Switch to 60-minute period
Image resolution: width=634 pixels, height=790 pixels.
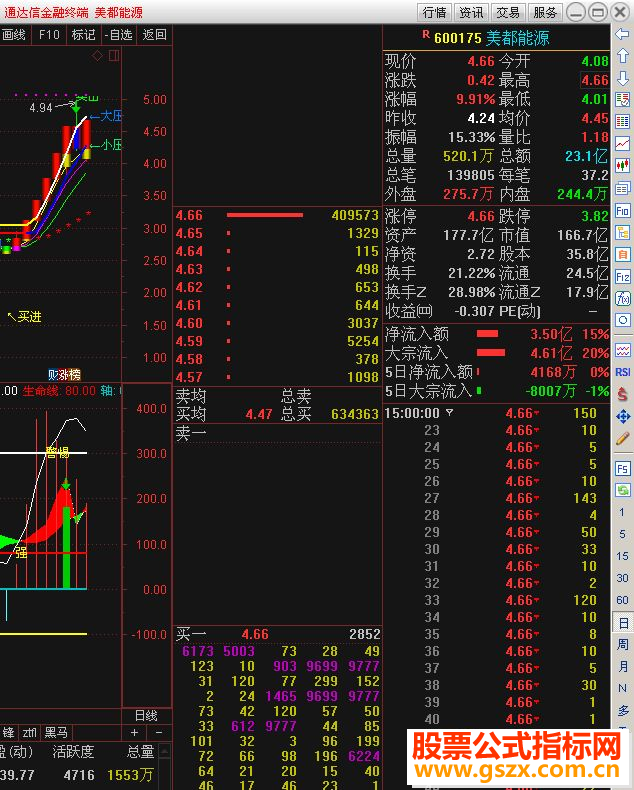622,600
